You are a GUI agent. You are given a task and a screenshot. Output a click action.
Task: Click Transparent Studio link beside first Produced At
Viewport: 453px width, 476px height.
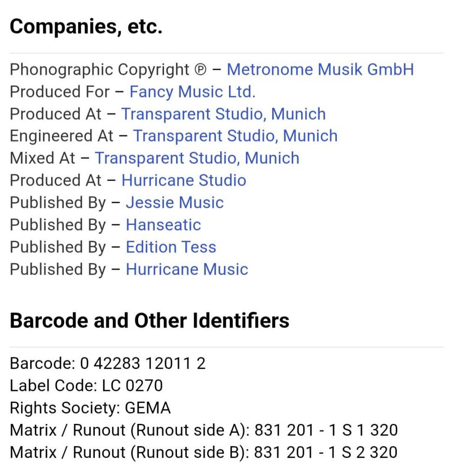coord(223,114)
